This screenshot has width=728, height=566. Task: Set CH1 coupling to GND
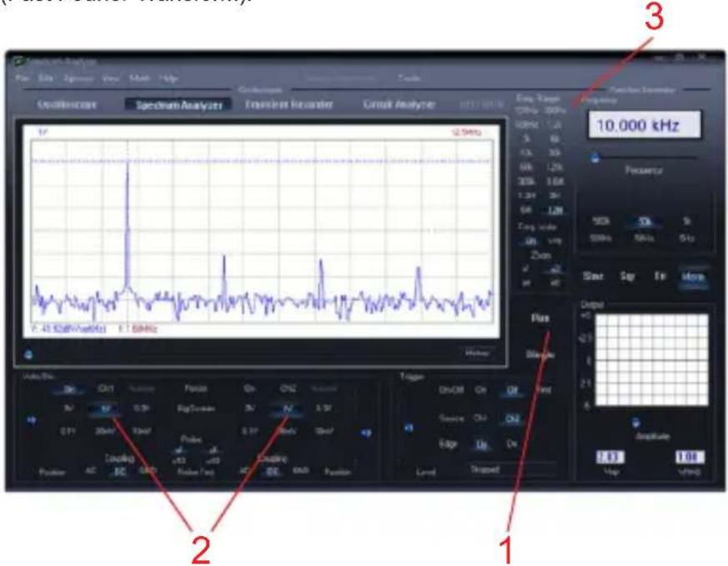click(x=147, y=471)
